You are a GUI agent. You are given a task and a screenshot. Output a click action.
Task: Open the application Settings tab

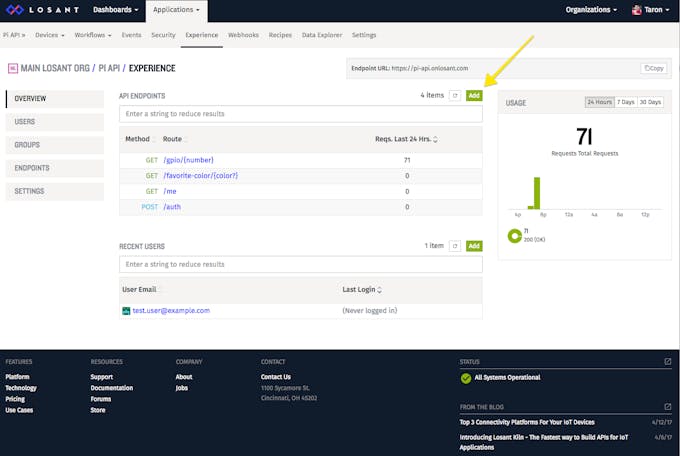coord(364,35)
